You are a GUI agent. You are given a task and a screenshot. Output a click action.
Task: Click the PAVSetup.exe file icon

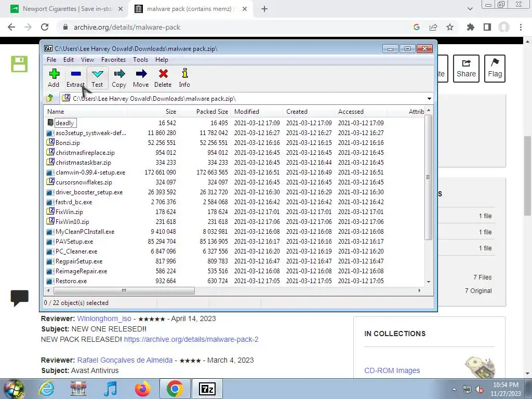[50, 241]
